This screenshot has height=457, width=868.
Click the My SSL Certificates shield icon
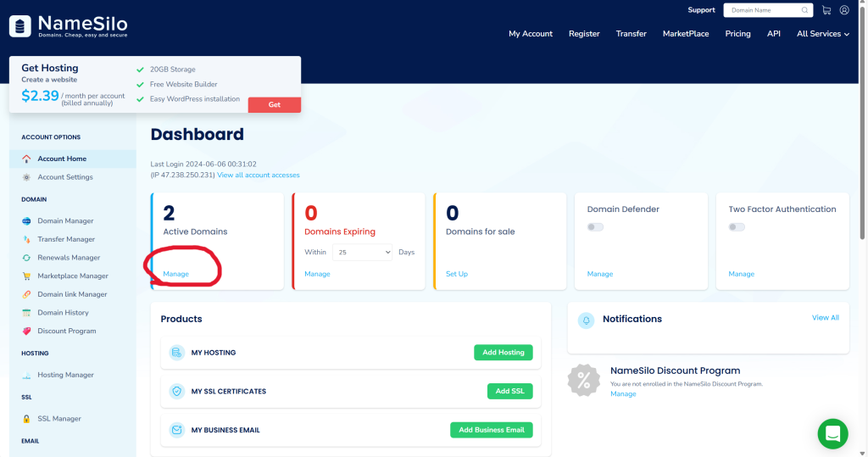(176, 391)
